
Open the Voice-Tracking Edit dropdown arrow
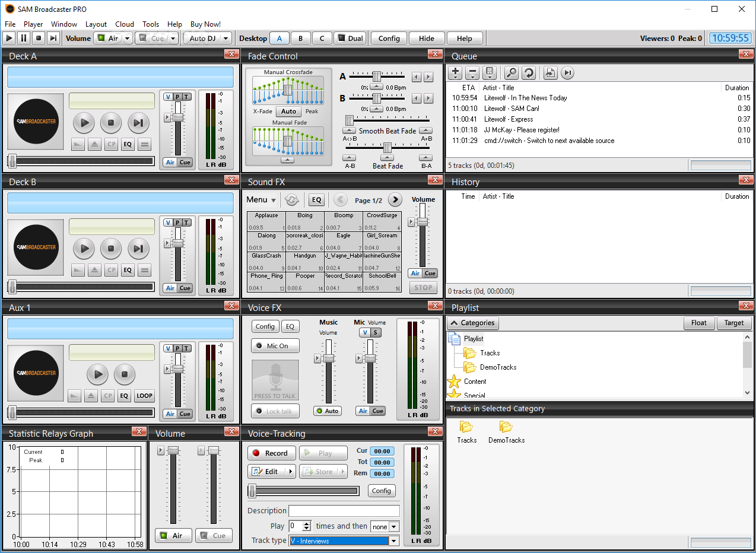[290, 472]
